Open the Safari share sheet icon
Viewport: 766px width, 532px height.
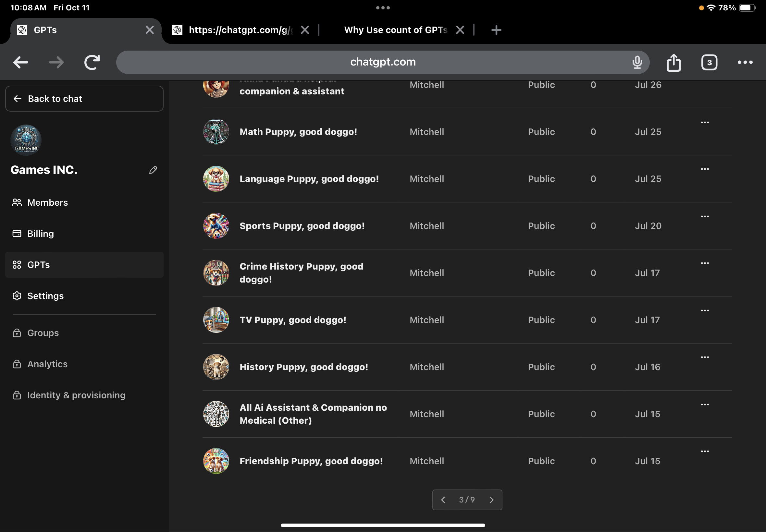point(674,62)
